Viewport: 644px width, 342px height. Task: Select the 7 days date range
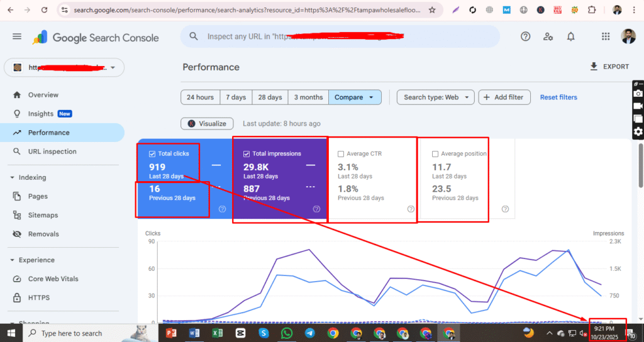pos(236,97)
